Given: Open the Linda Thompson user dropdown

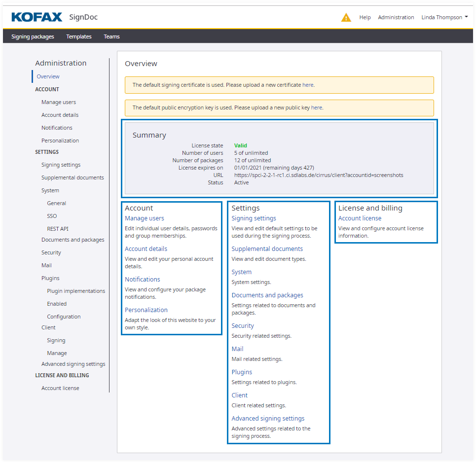Looking at the screenshot, I should [x=444, y=17].
